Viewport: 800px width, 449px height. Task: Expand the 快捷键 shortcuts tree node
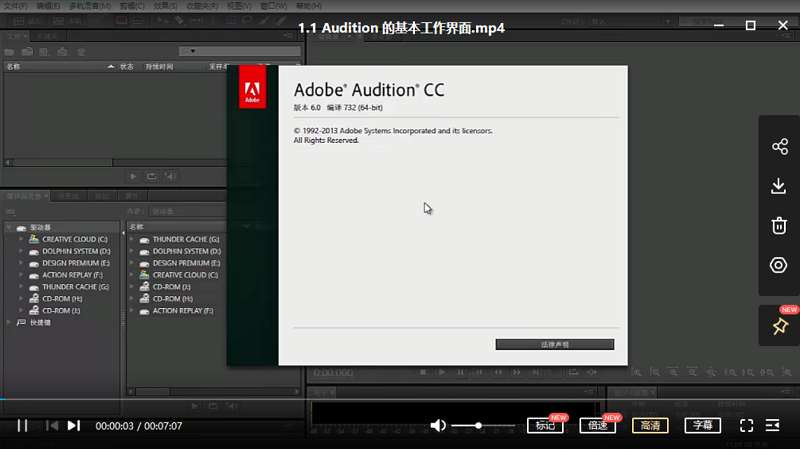pos(10,323)
